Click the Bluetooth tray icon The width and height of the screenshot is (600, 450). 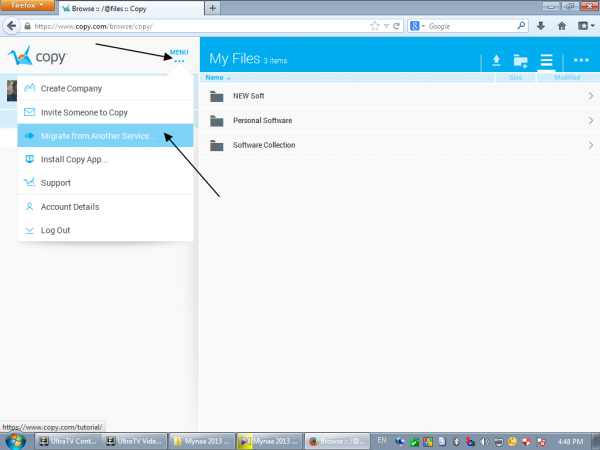coord(456,442)
